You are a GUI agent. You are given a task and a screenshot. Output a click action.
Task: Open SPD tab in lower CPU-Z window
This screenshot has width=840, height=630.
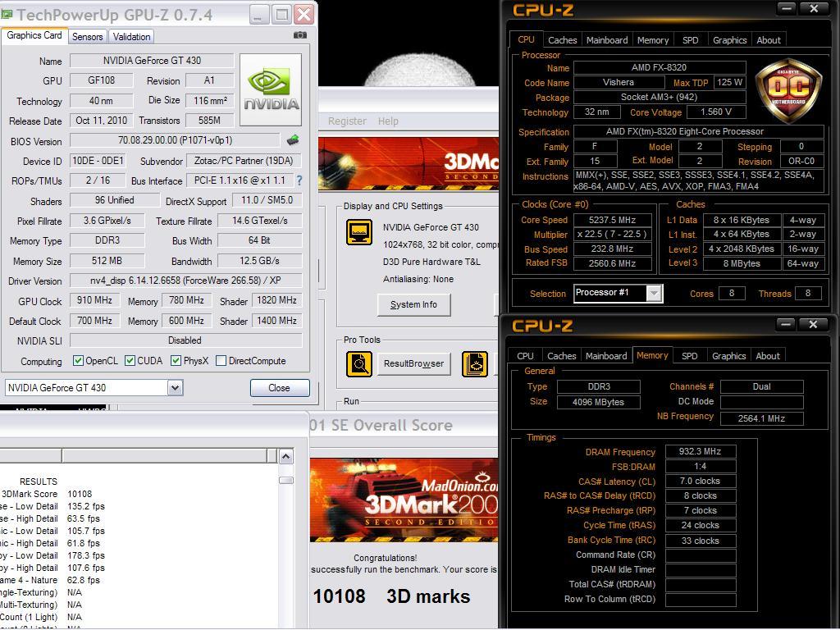point(689,356)
